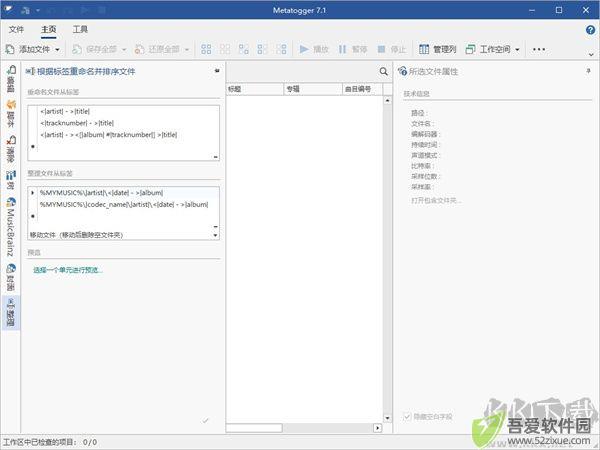The height and width of the screenshot is (450, 600).
Task: Click the Metatogger app icon in title bar
Action: [x=8, y=9]
